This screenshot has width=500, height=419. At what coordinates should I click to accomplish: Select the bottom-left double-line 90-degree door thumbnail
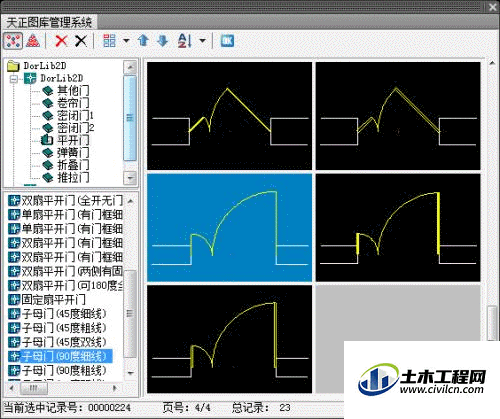(230, 339)
